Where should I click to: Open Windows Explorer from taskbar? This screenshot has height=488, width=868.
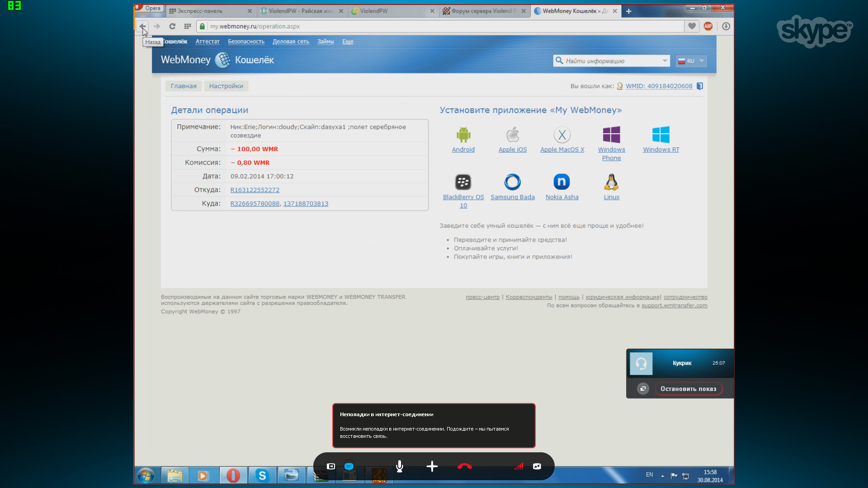[x=175, y=475]
